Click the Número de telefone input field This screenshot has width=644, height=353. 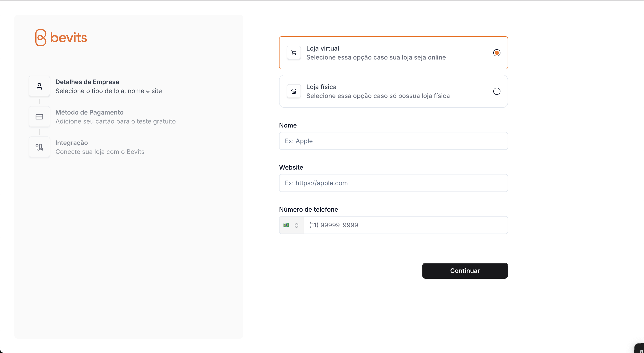pyautogui.click(x=405, y=225)
